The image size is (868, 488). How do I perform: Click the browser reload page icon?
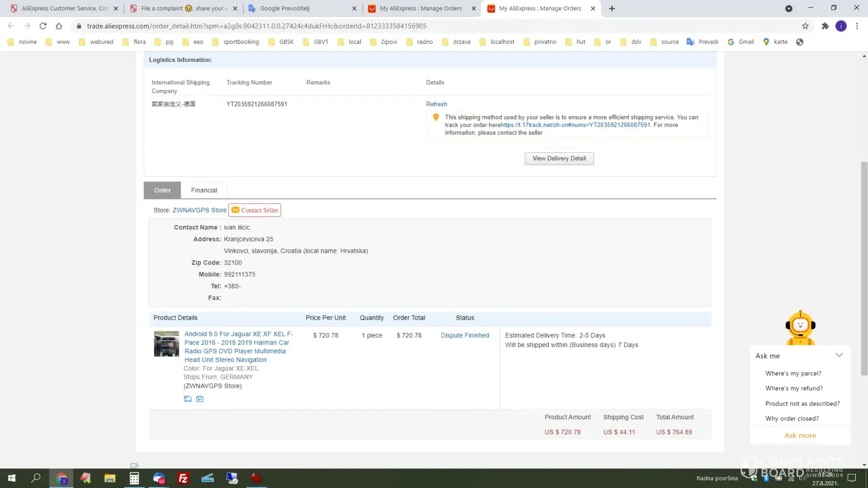43,26
